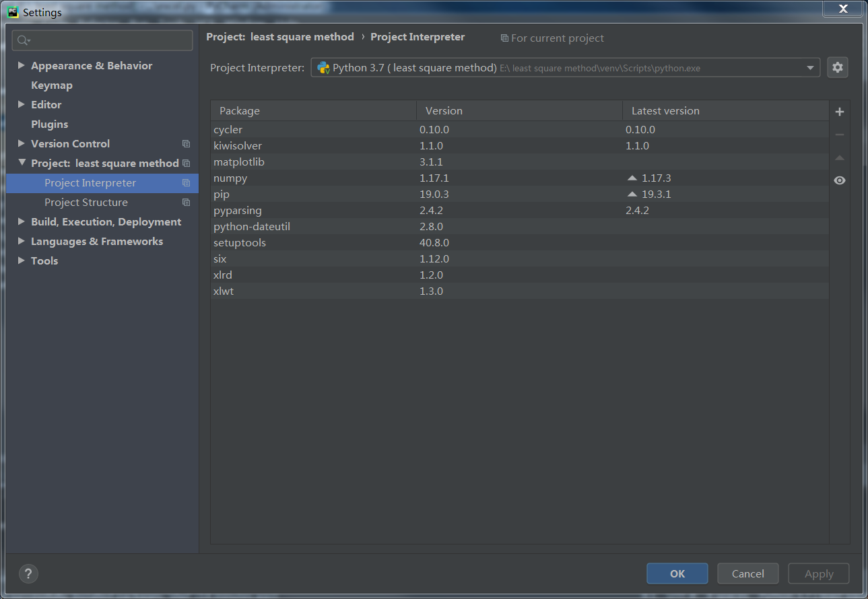Sort by Latest version column header
The image size is (868, 599).
(725, 111)
